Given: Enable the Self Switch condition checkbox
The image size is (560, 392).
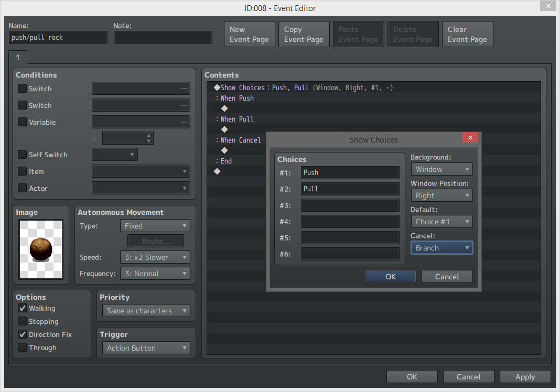Looking at the screenshot, I should coord(22,155).
